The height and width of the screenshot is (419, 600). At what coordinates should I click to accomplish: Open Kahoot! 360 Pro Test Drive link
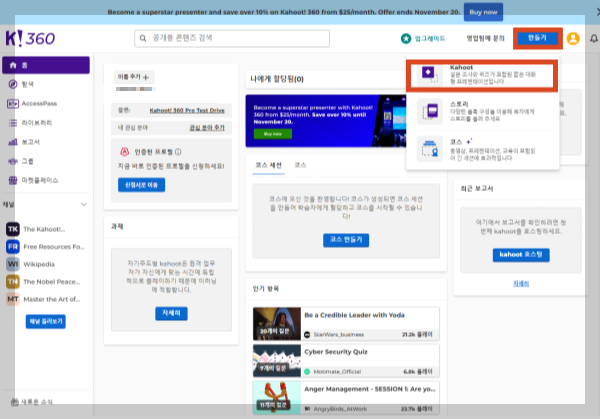[x=187, y=110]
